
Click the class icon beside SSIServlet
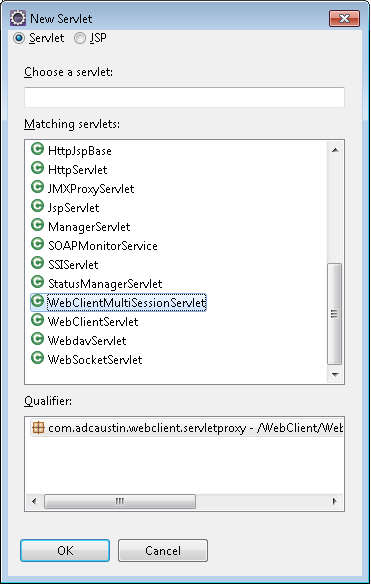pyautogui.click(x=37, y=263)
